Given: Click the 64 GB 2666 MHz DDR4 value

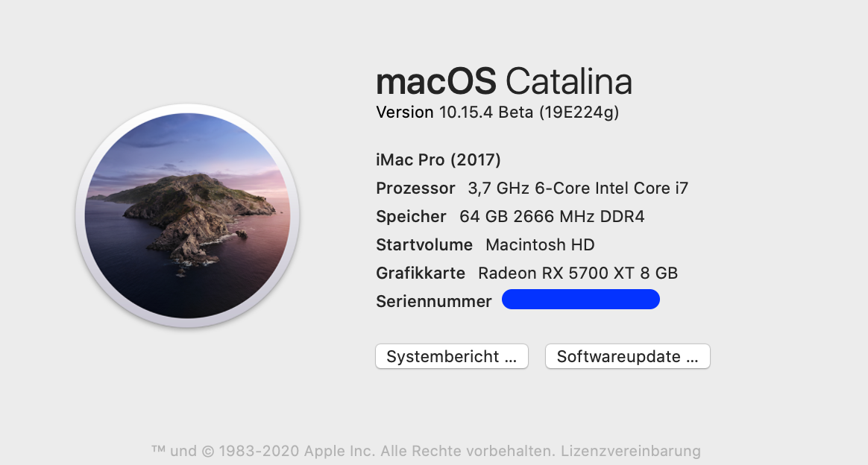Looking at the screenshot, I should 552,217.
